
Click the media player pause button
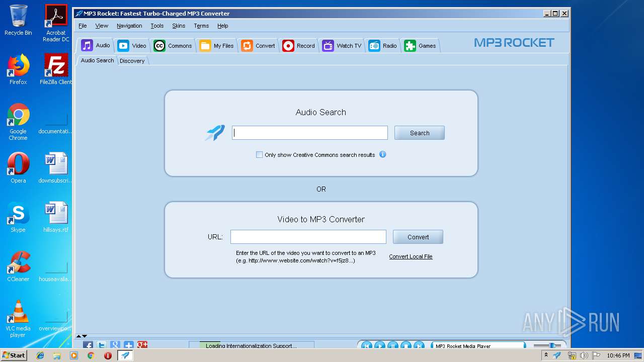(393, 345)
